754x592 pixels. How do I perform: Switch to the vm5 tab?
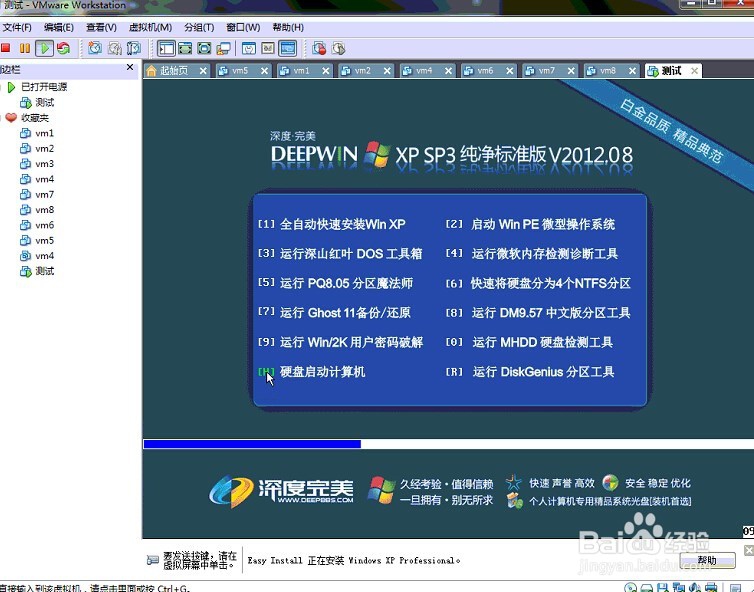[x=240, y=71]
